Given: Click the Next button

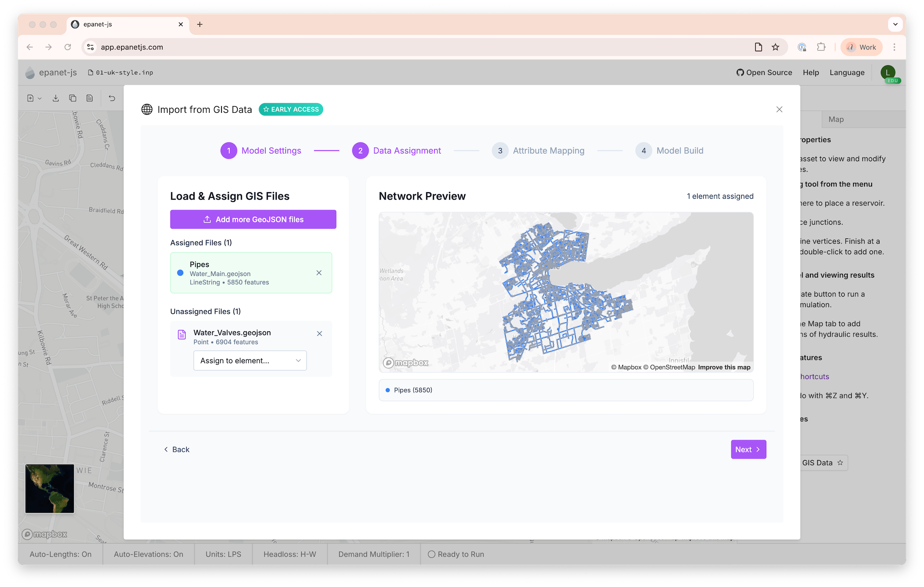Looking at the screenshot, I should click(x=748, y=450).
